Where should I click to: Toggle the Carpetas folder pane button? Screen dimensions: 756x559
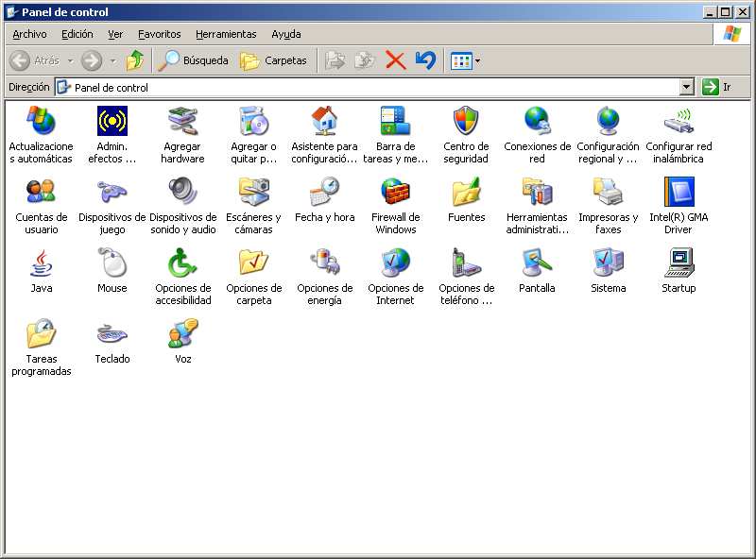tap(274, 60)
